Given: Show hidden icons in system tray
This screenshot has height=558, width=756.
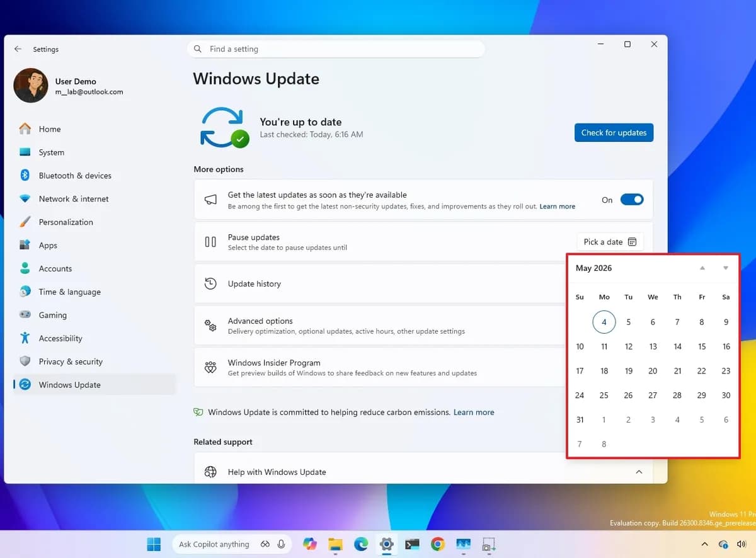Looking at the screenshot, I should [705, 545].
